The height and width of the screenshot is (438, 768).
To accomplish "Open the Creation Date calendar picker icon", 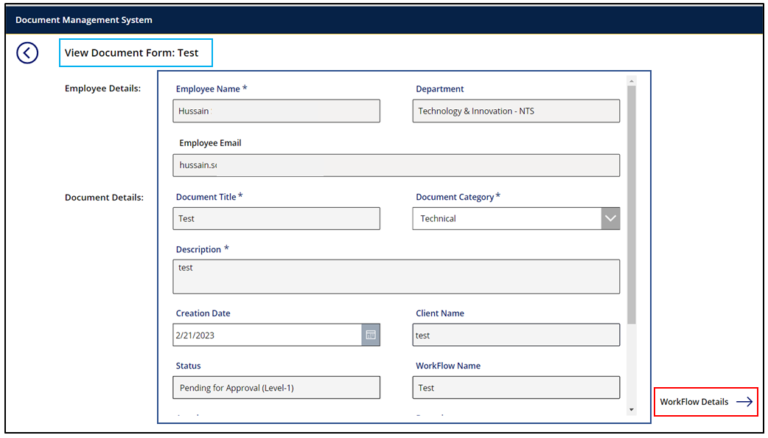I will click(x=371, y=335).
